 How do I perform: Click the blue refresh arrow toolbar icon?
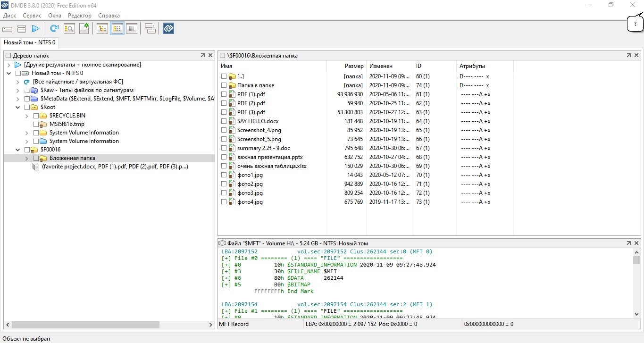click(x=54, y=29)
